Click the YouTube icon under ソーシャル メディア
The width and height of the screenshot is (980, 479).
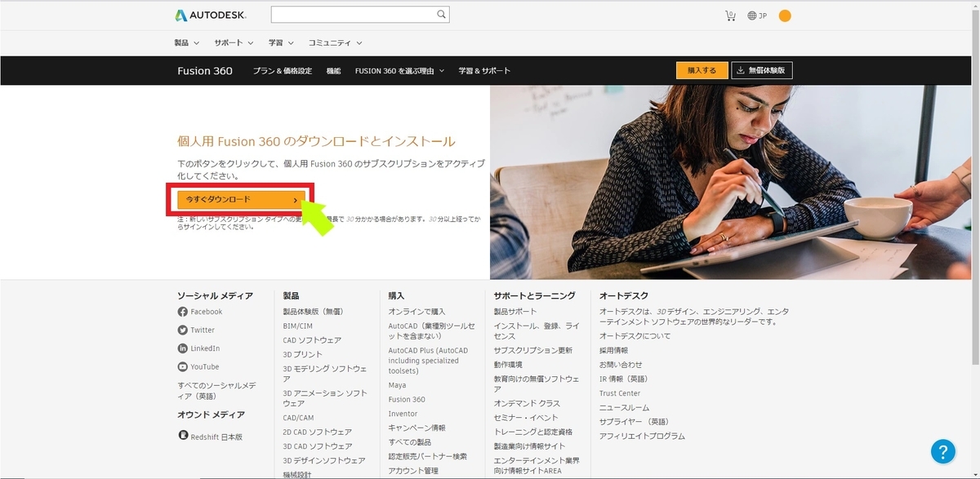(x=182, y=367)
